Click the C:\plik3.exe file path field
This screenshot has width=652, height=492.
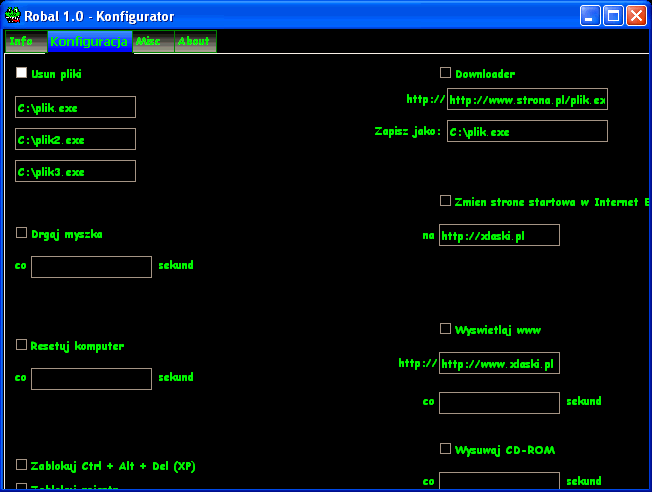75,171
